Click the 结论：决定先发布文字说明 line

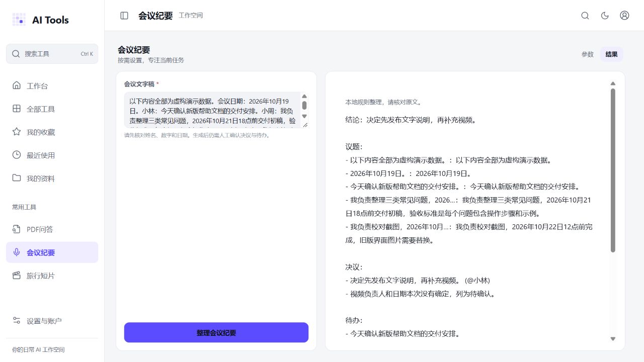coord(411,120)
